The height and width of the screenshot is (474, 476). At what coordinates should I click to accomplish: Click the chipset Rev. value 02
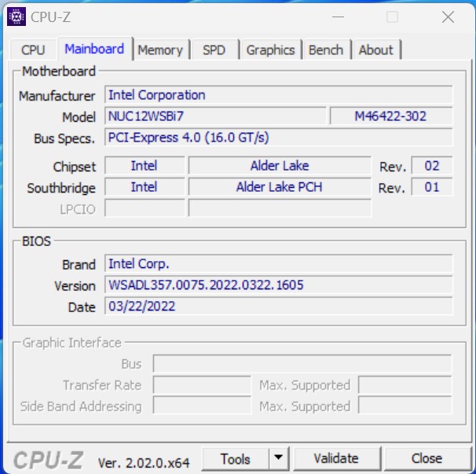click(432, 166)
